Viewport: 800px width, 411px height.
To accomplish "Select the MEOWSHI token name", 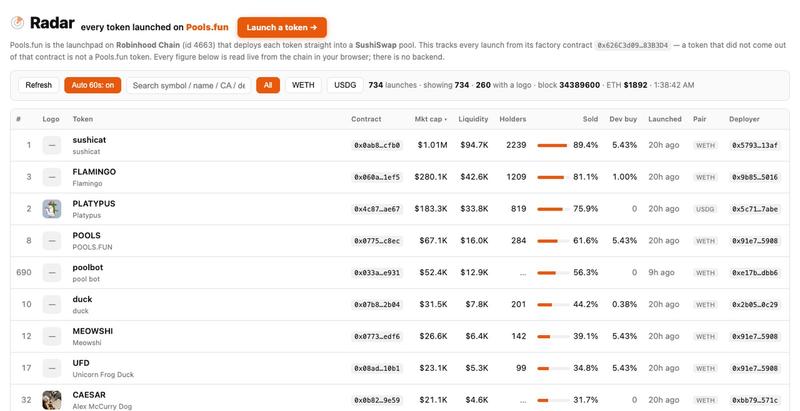I will pyautogui.click(x=93, y=331).
